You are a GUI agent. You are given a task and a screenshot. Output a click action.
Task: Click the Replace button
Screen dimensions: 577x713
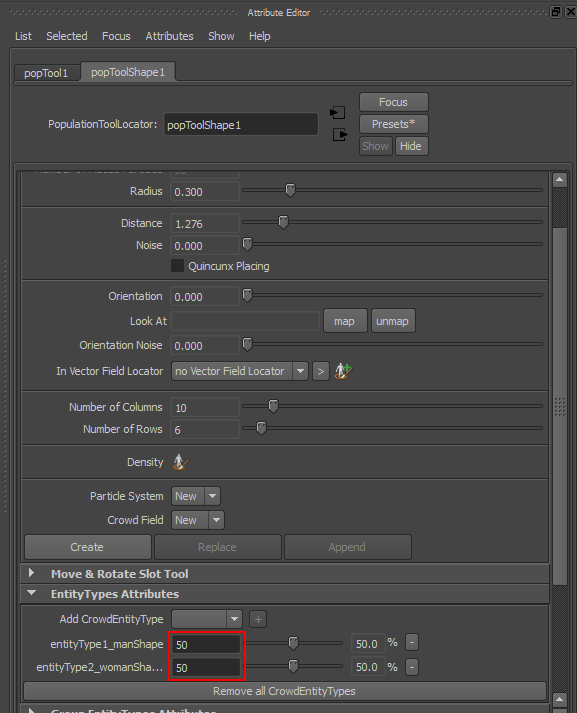217,547
